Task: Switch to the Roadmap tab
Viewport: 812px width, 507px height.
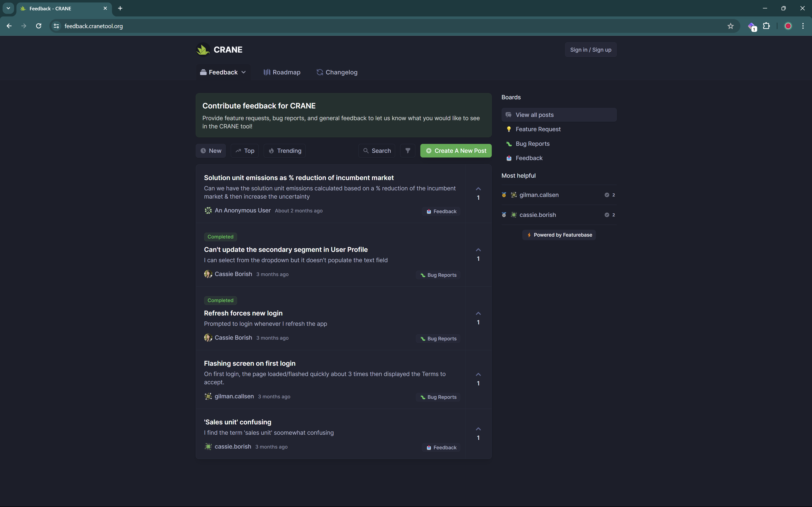Action: click(x=282, y=72)
